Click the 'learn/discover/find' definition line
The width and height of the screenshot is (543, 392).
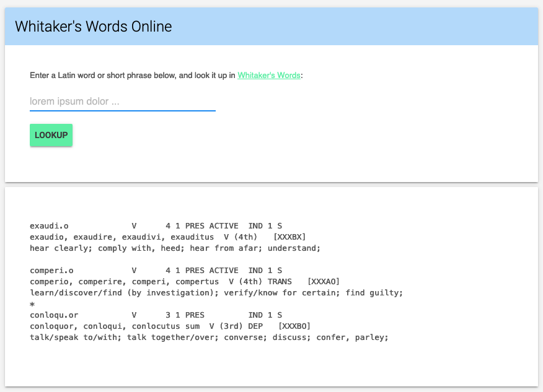tap(216, 293)
